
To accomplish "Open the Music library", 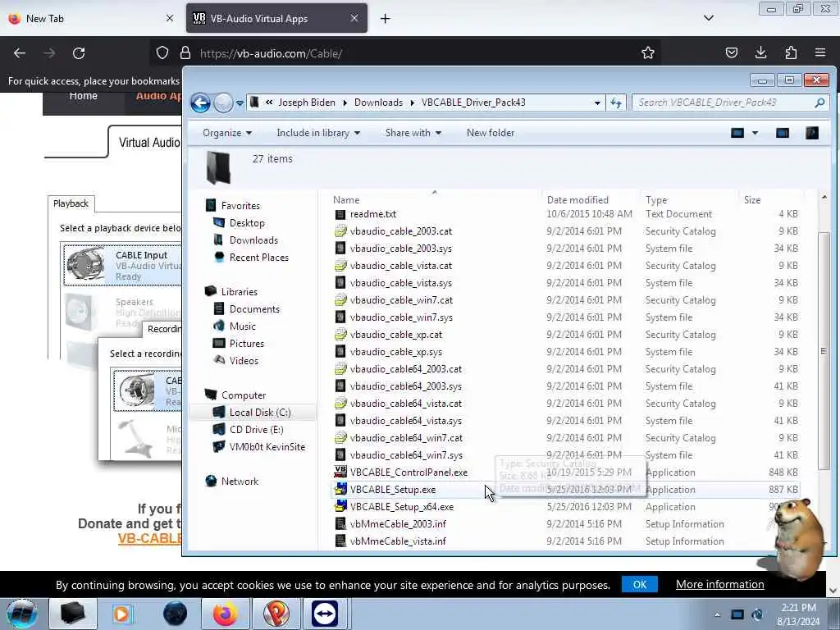I will 242,326.
